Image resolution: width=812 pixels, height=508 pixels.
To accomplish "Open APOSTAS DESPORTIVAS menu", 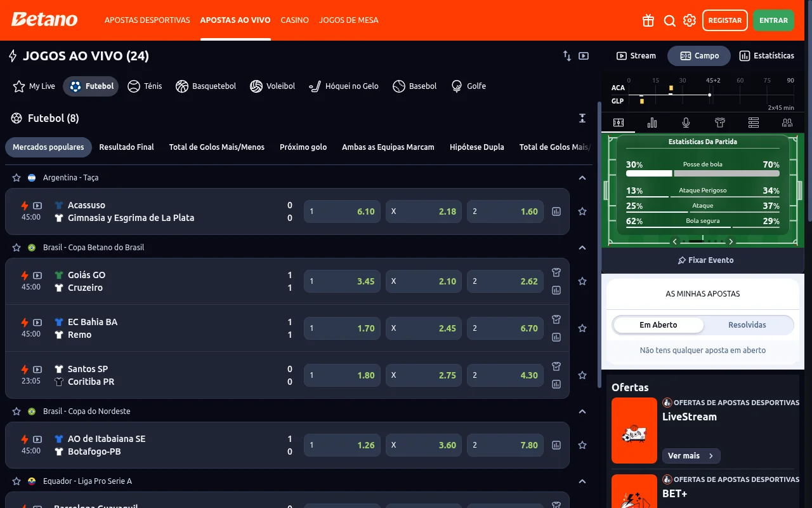I will coord(147,20).
